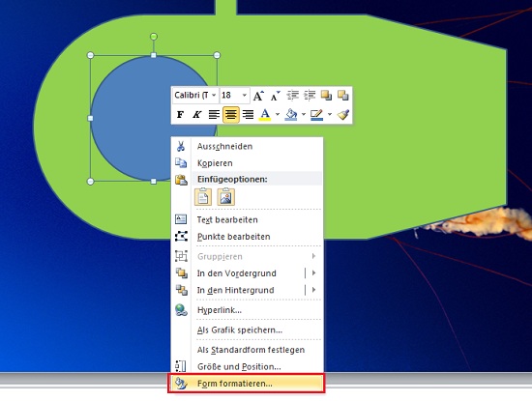Click the Einfügeoptionen clipboard icon
The image size is (532, 401).
(x=181, y=180)
